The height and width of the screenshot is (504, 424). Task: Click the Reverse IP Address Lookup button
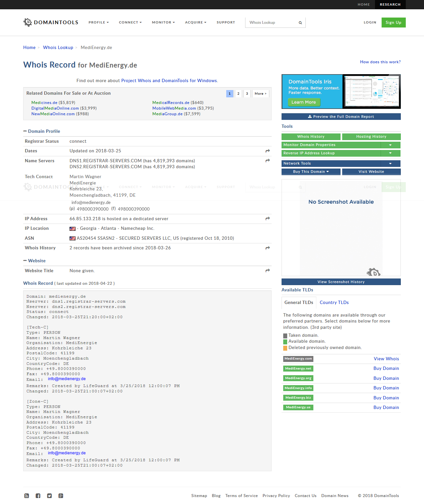point(331,153)
